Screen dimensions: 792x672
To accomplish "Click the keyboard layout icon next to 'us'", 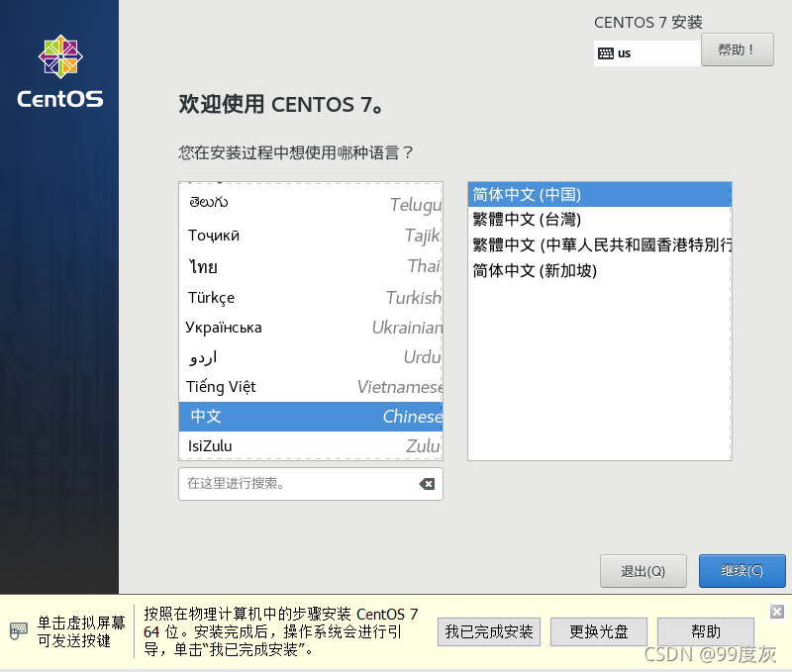I will tap(606, 53).
